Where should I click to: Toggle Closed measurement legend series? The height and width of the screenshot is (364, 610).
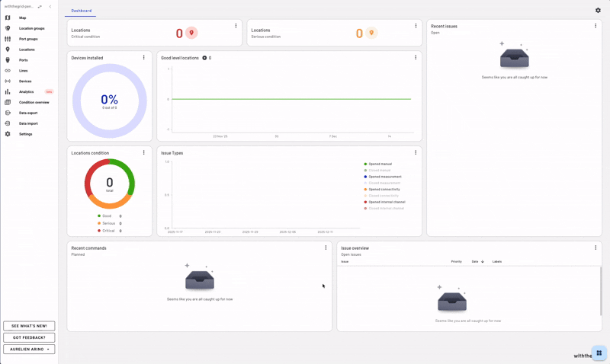384,183
